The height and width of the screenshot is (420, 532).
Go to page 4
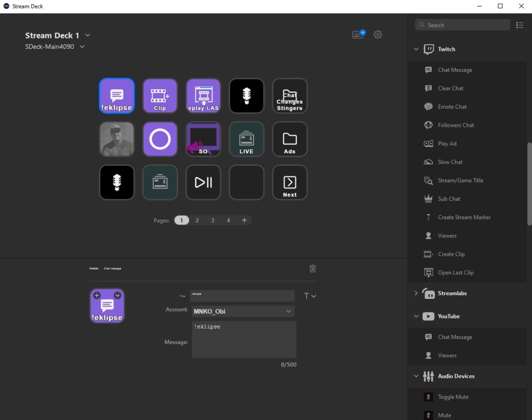point(229,220)
